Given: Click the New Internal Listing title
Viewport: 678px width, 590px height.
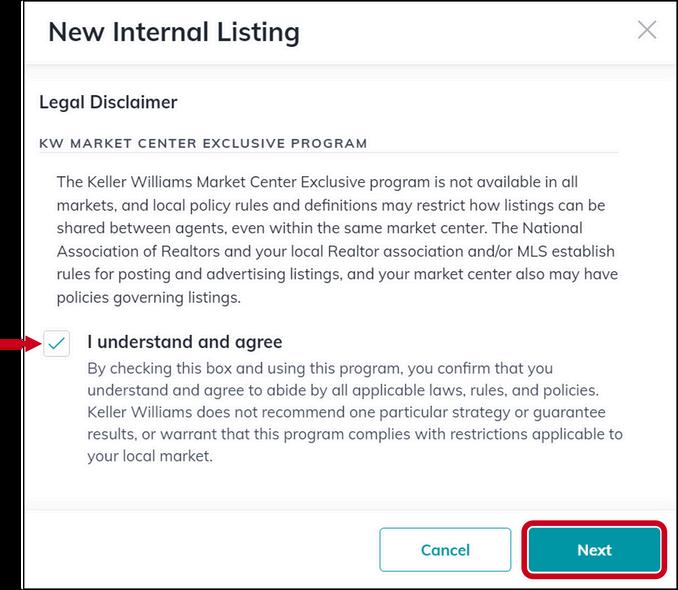Looking at the screenshot, I should pos(174,32).
